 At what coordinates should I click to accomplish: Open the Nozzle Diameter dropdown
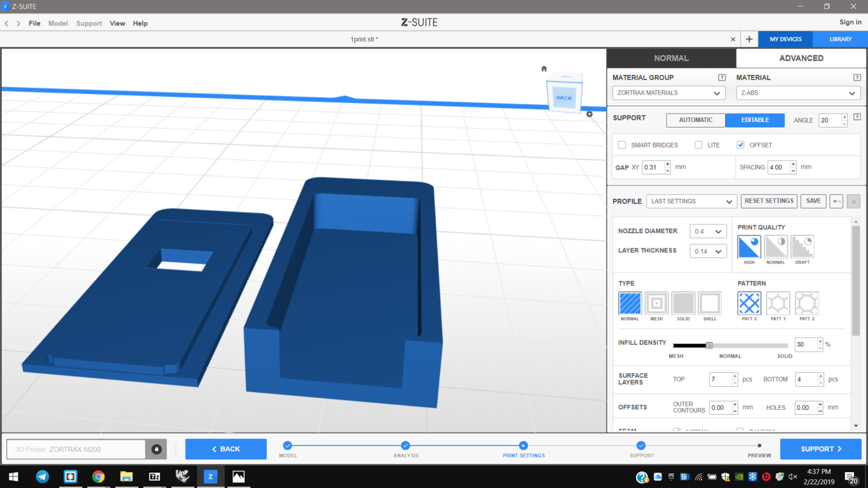[x=708, y=231]
